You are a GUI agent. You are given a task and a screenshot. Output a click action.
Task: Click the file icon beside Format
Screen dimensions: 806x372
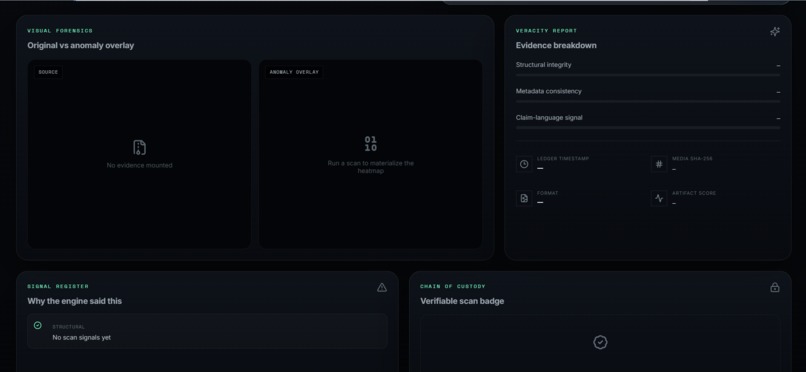[x=524, y=198]
